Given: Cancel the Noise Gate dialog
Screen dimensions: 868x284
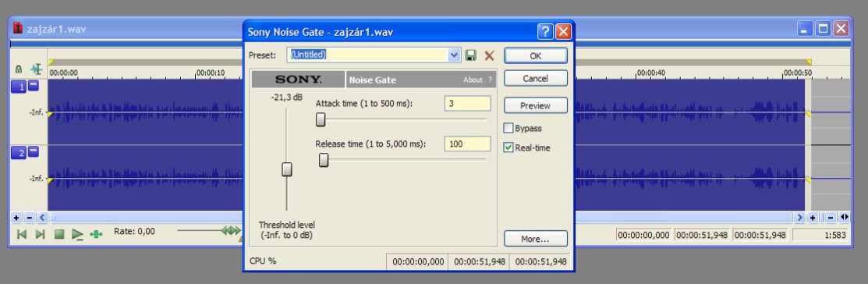Looking at the screenshot, I should [535, 78].
